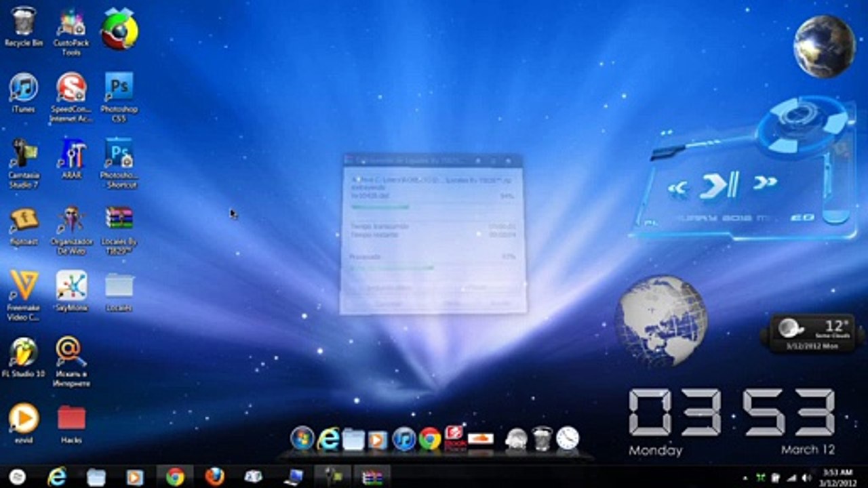Open Organizador De Wep shortcut
Screen dimensions: 868x488
(x=71, y=230)
